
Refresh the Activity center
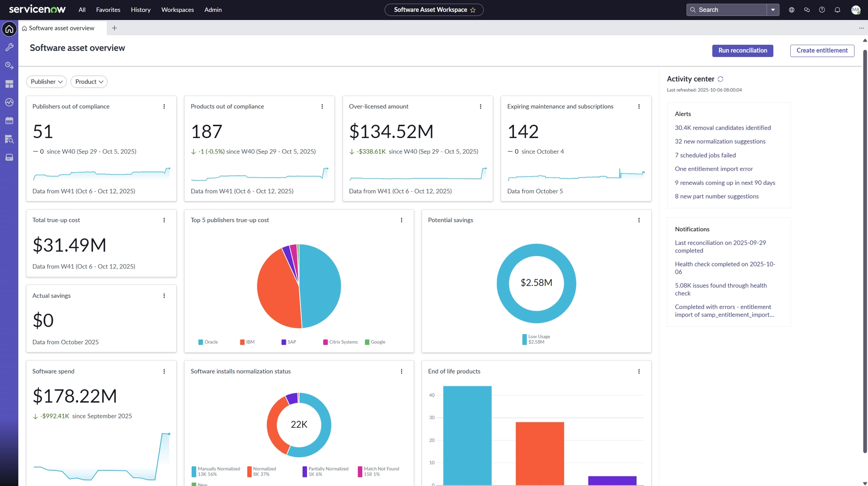tap(720, 79)
